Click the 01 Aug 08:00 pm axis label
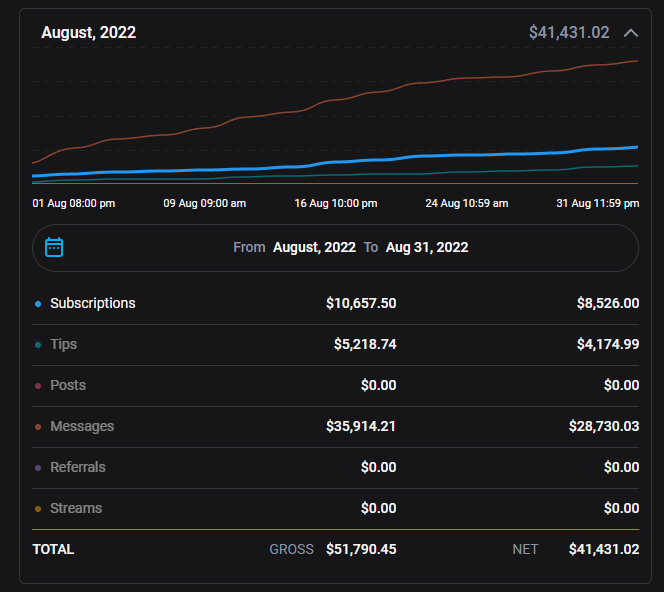Image resolution: width=664 pixels, height=592 pixels. tap(74, 203)
